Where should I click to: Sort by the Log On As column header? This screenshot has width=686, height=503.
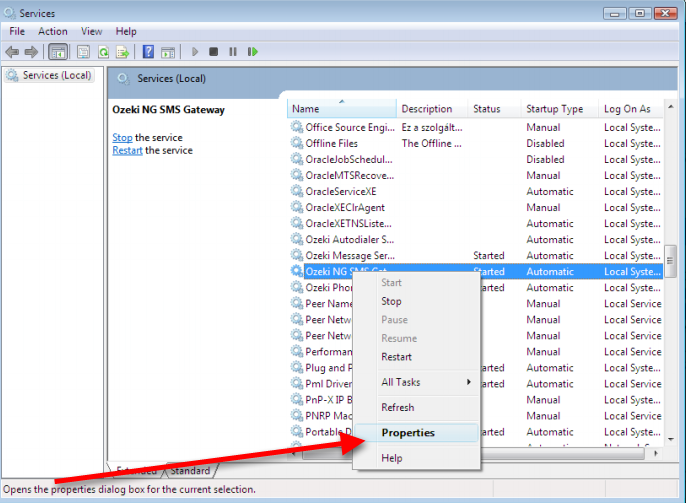coord(631,108)
